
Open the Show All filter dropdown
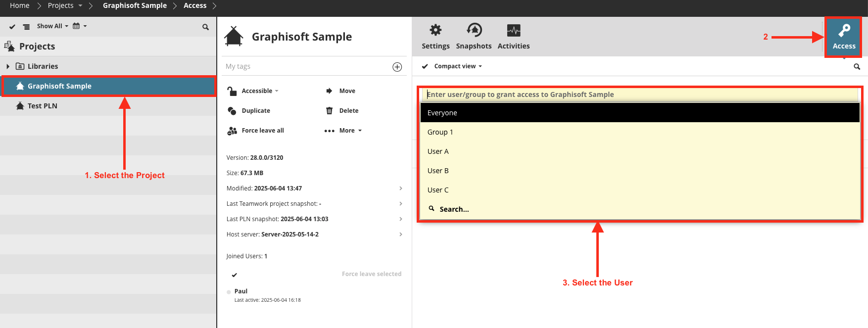[52, 26]
